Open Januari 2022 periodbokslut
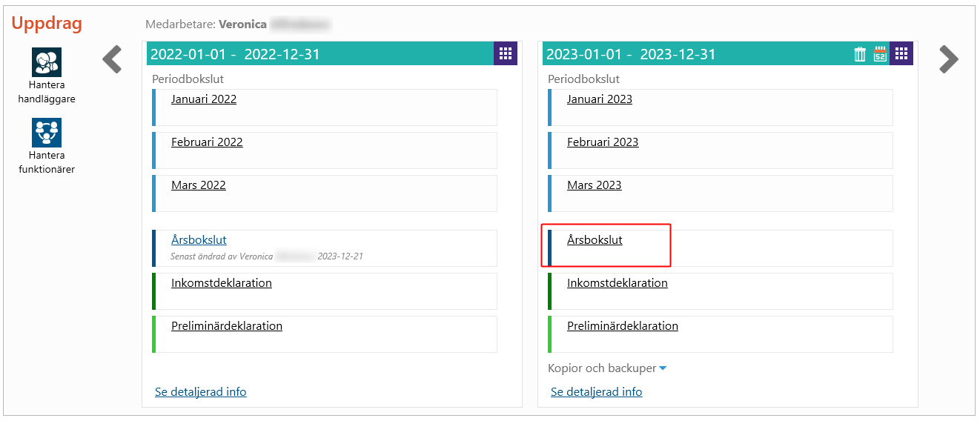This screenshot has height=421, width=980. coord(204,99)
